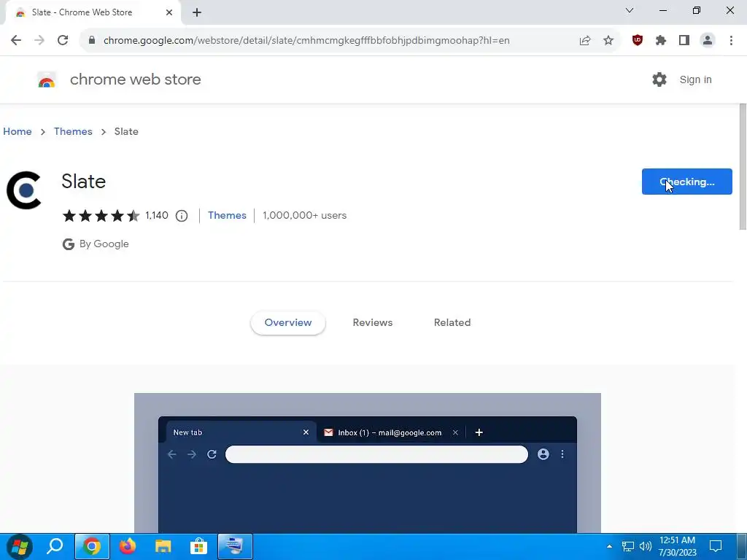The width and height of the screenshot is (747, 560).
Task: Launch Firefox from the taskbar
Action: (x=127, y=546)
